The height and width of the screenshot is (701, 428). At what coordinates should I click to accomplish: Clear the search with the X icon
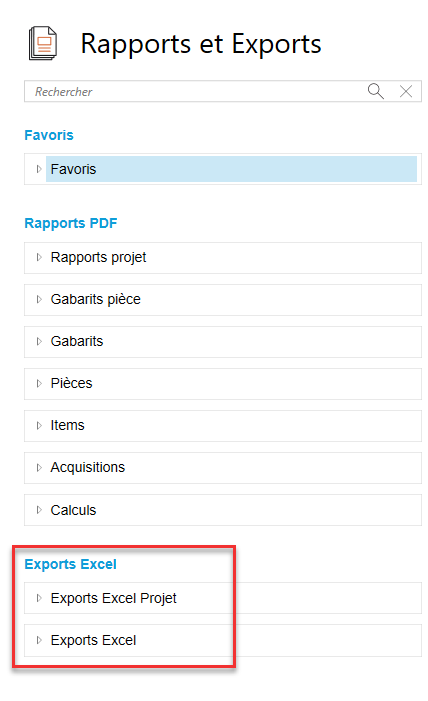click(406, 91)
